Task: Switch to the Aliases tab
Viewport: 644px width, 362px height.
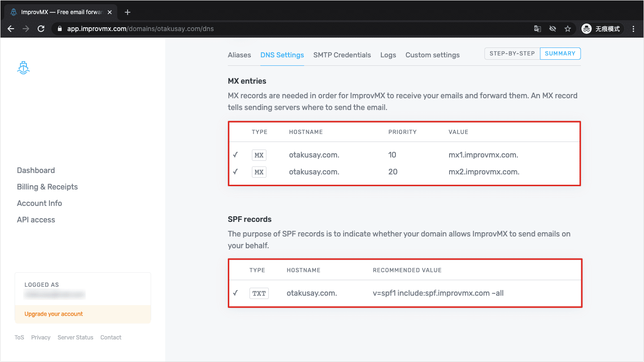Action: tap(239, 55)
